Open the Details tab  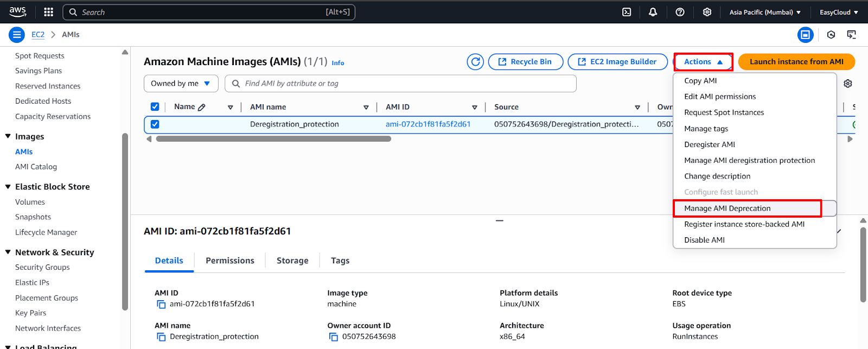169,261
